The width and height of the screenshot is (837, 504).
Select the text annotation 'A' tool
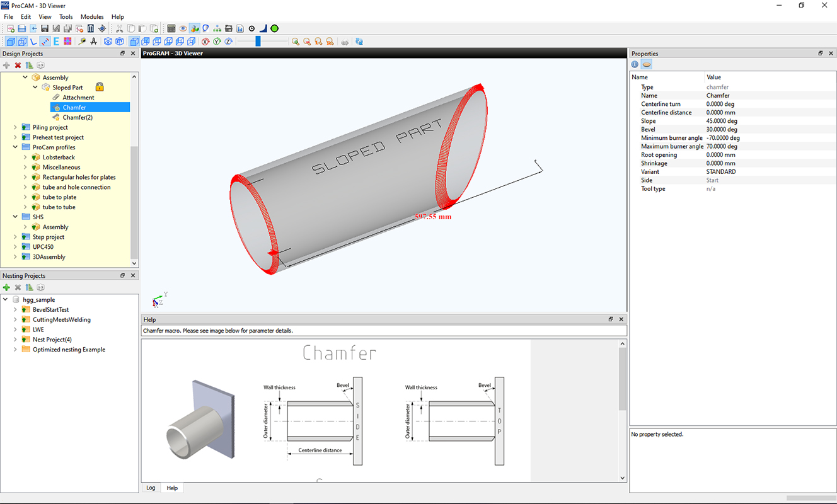point(95,41)
